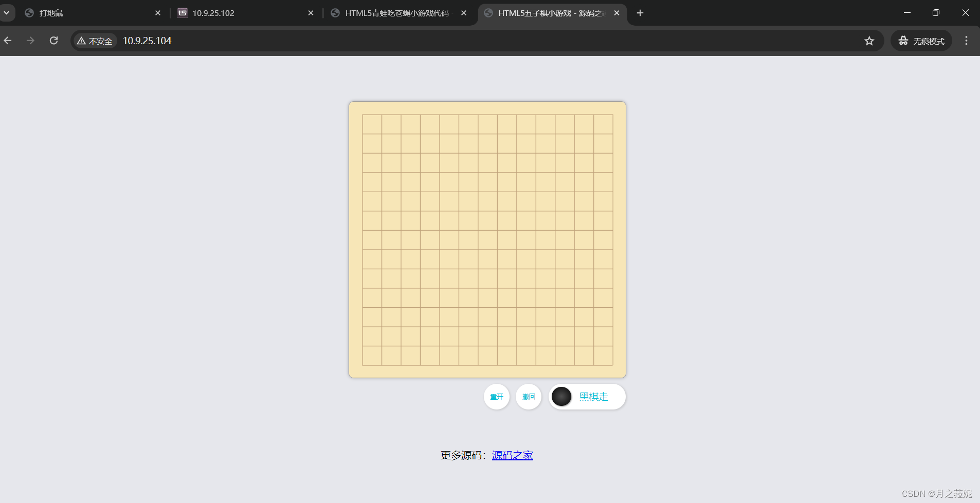The image size is (980, 503).
Task: Open a new browser tab
Action: (x=640, y=13)
